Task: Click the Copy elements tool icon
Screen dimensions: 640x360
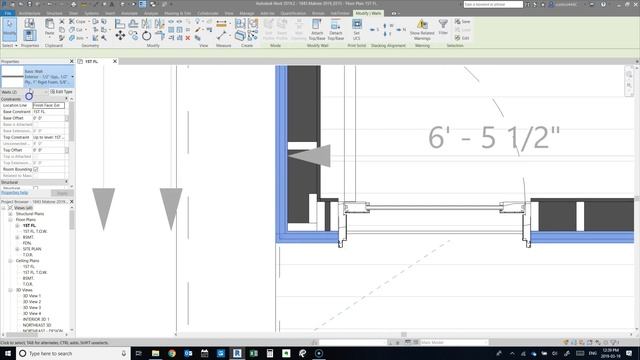Action: coord(133,36)
